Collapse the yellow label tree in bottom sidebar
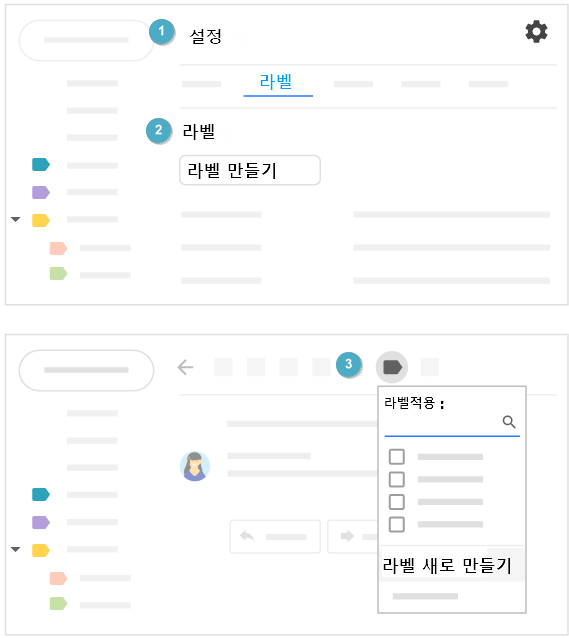 coord(15,549)
